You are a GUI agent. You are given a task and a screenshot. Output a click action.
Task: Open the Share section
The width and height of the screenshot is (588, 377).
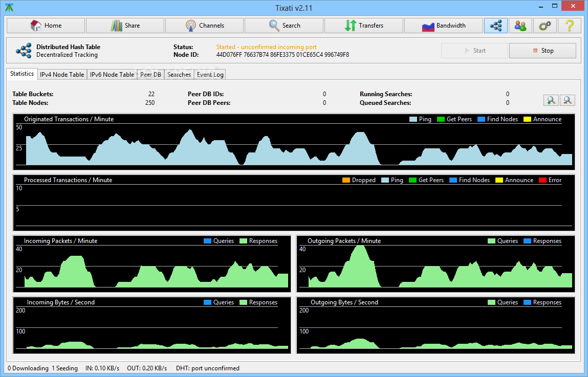tap(125, 26)
